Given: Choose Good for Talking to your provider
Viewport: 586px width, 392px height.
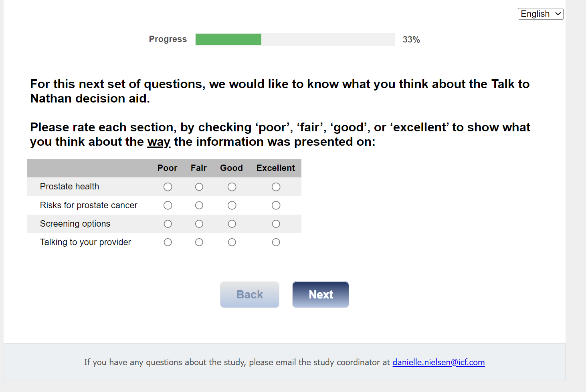Looking at the screenshot, I should tap(232, 242).
